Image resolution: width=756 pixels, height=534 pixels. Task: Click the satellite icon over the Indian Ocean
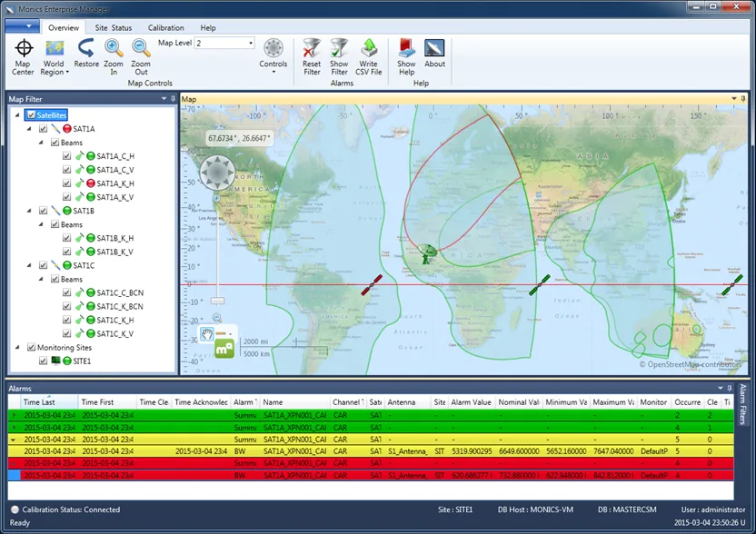(540, 285)
